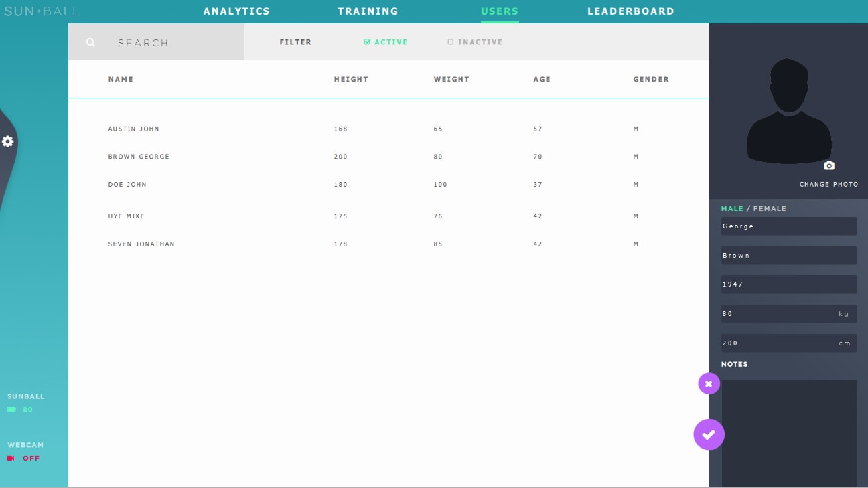Click the Webcam status label
868x488 pixels.
[25, 445]
